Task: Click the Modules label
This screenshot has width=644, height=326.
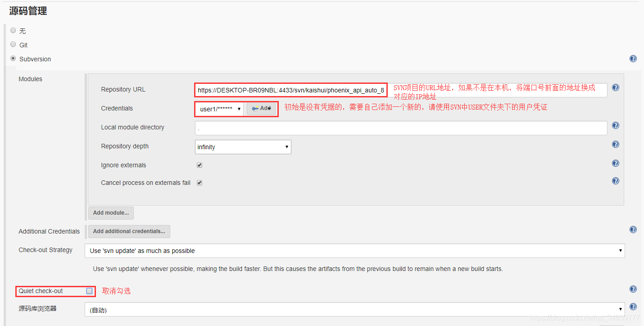Action: pyautogui.click(x=30, y=79)
